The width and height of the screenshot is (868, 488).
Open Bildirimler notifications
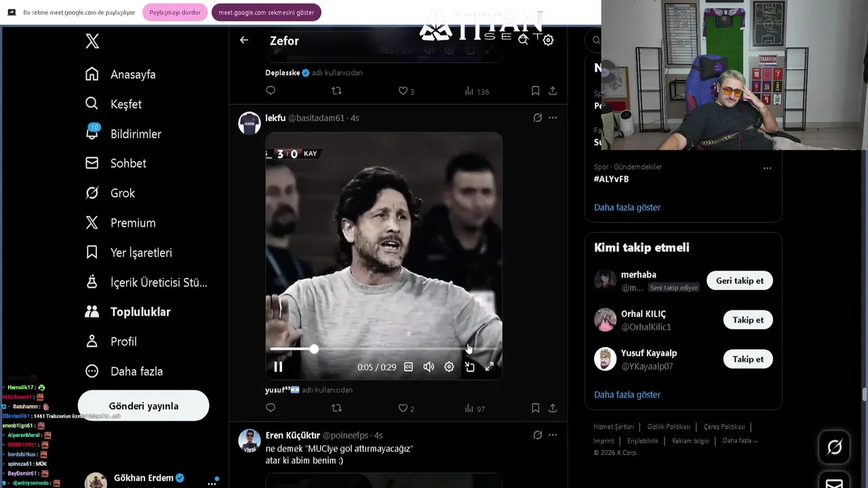[x=123, y=134]
